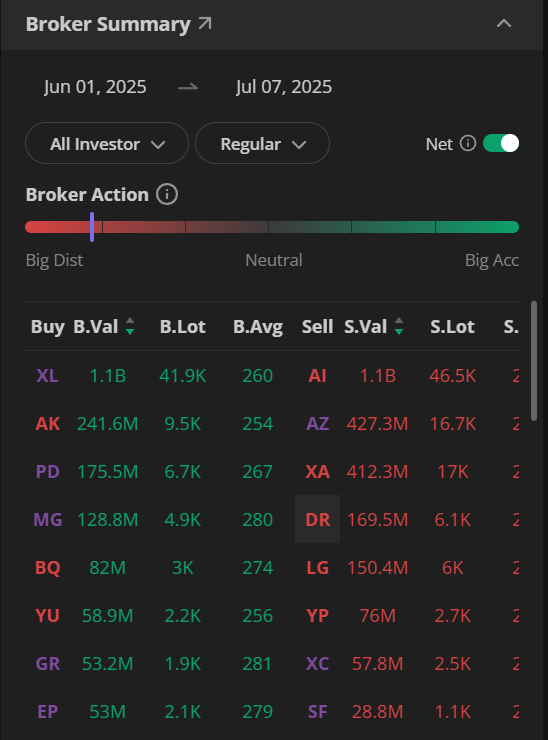
Task: Sort by B.Val arrows icon
Action: click(x=130, y=326)
